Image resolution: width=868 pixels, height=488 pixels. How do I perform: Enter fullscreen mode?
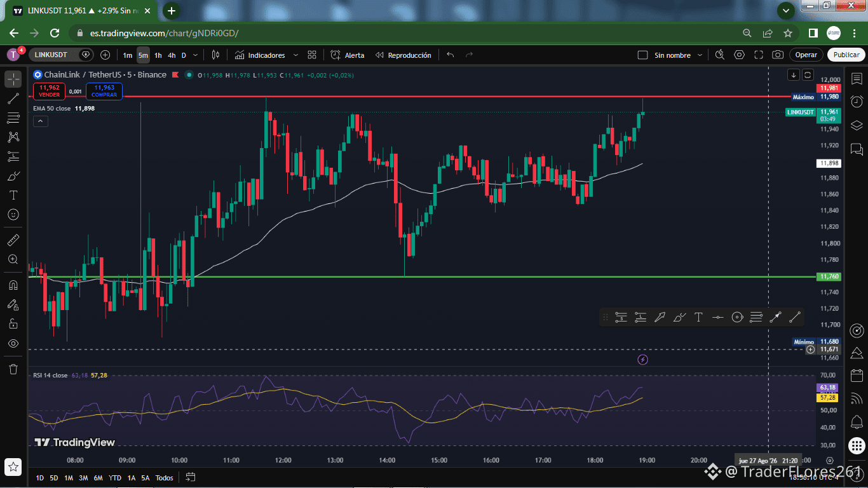click(x=759, y=55)
